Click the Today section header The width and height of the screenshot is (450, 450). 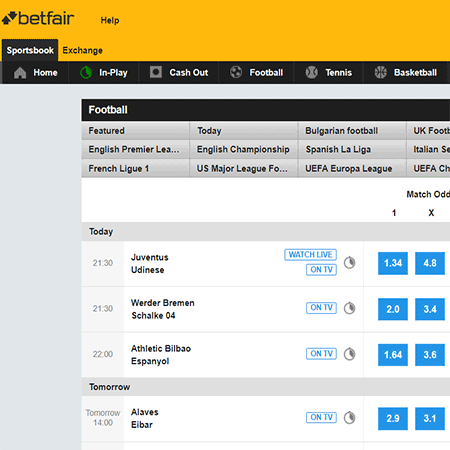click(266, 232)
